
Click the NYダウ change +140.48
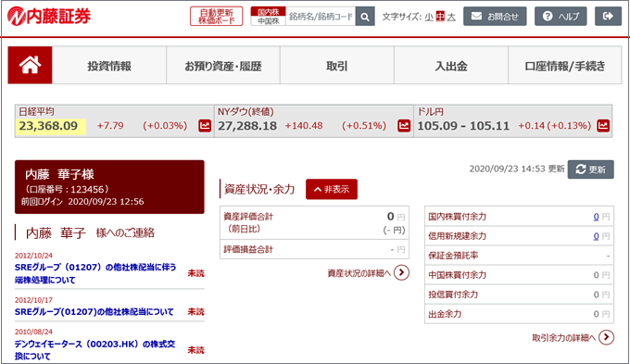304,126
